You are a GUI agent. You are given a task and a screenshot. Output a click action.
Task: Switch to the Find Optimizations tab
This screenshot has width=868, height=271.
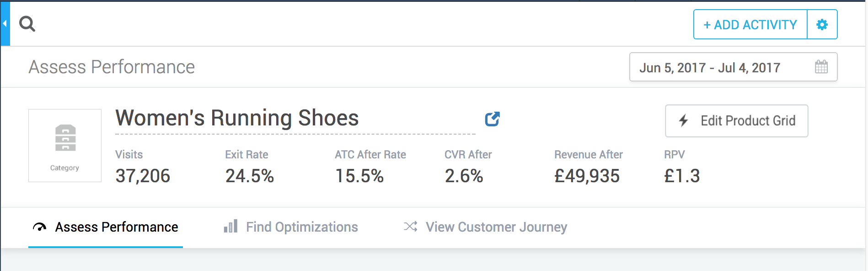291,227
